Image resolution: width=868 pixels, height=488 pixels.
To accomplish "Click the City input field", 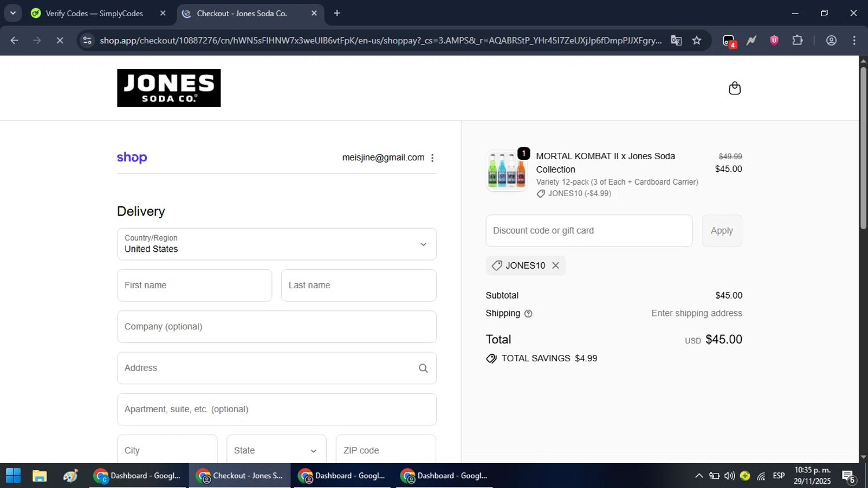I will pyautogui.click(x=167, y=450).
